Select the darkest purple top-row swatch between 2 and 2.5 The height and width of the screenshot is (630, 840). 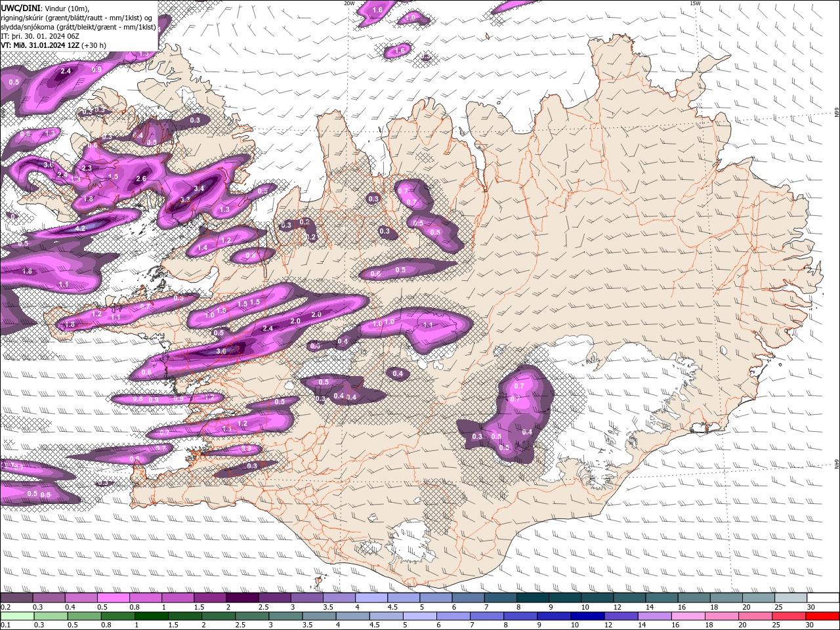pos(242,598)
